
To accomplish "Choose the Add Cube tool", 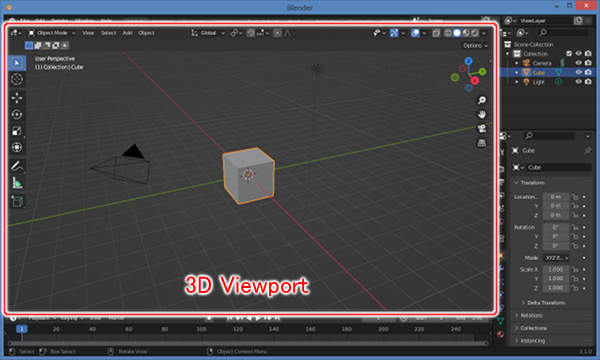I will tap(17, 201).
